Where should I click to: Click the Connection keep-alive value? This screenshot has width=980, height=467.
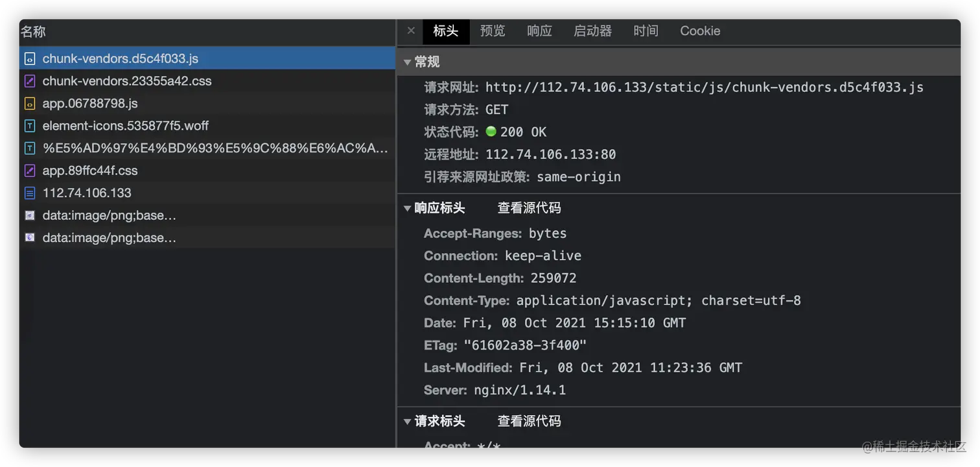pyautogui.click(x=543, y=256)
